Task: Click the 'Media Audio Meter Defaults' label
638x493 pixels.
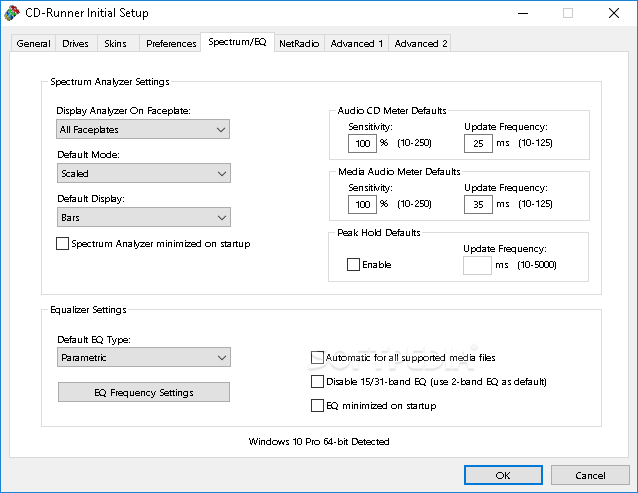Action: pos(399,172)
